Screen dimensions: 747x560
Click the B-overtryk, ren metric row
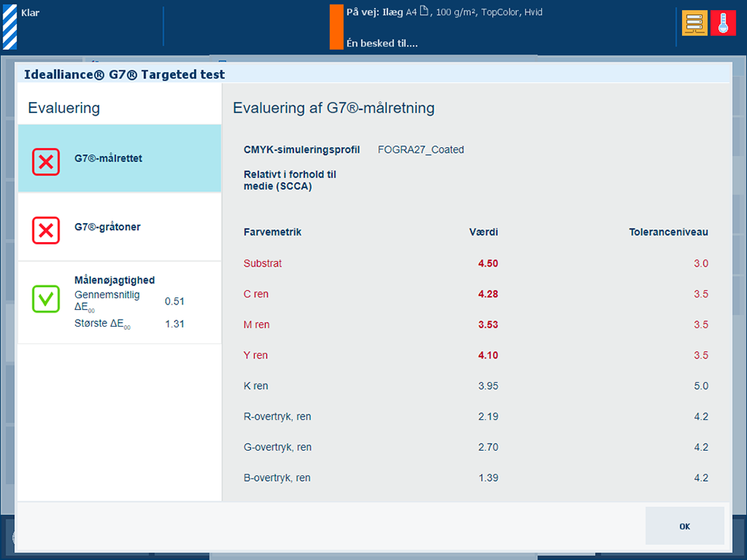(476, 478)
